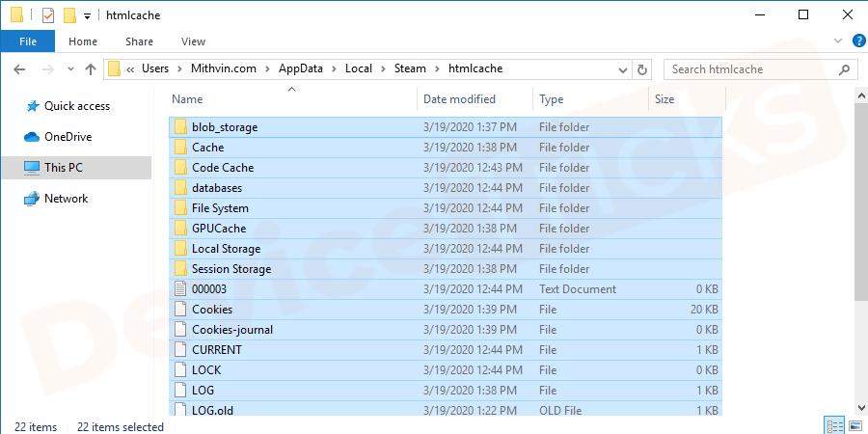Click the folder icon at the address bar start
This screenshot has height=434, width=868.
click(115, 69)
